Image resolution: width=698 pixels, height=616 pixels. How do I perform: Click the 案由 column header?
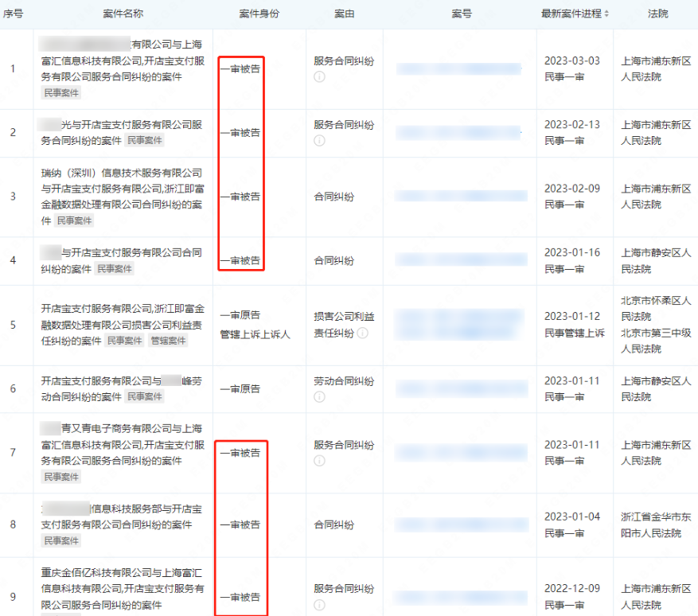(345, 14)
